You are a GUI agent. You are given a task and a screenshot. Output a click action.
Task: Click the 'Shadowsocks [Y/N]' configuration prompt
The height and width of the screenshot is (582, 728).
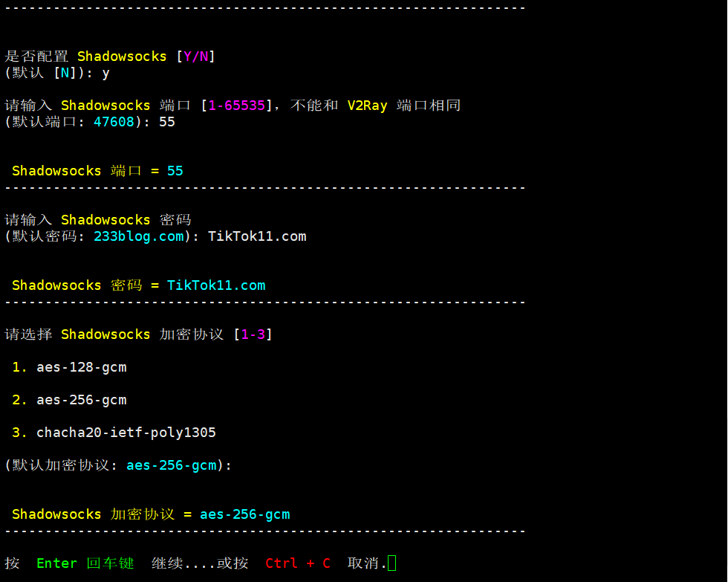click(110, 56)
